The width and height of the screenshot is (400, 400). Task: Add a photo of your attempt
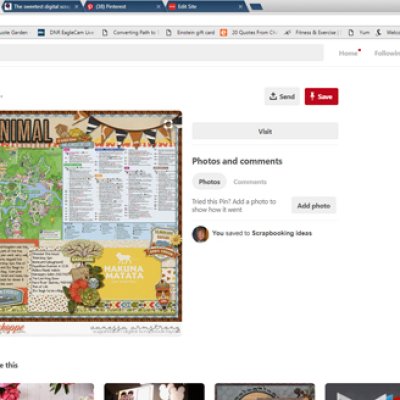(x=314, y=205)
